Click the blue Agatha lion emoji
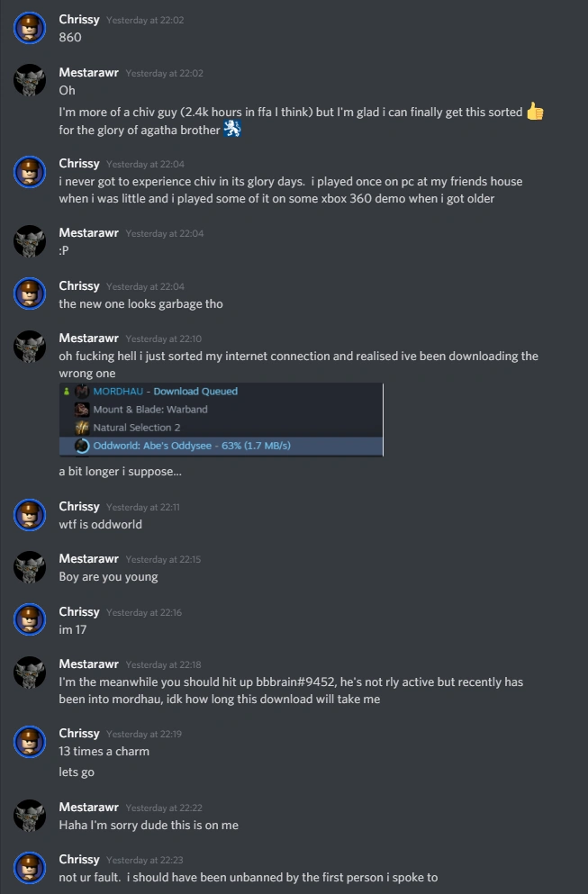The width and height of the screenshot is (588, 894). 232,129
